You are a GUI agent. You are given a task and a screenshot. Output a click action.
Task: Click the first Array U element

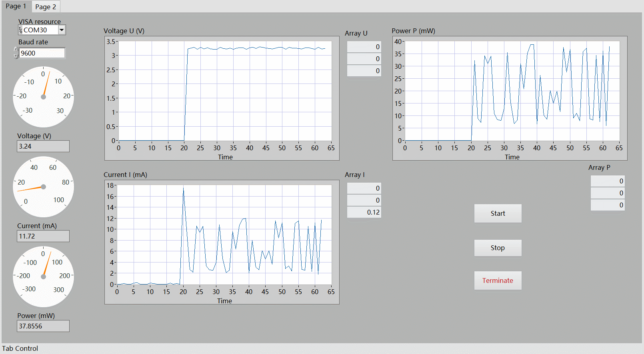[364, 47]
